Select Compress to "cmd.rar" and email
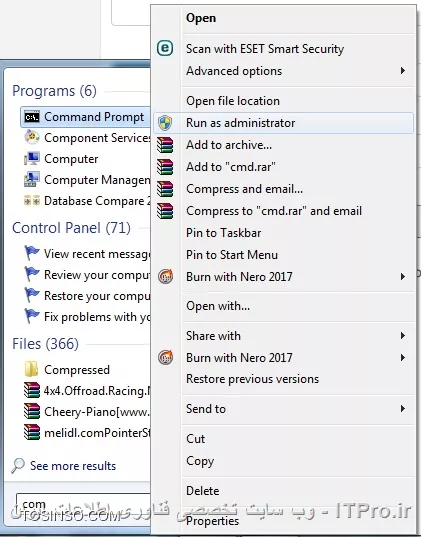This screenshot has height=537, width=421. pos(283,211)
